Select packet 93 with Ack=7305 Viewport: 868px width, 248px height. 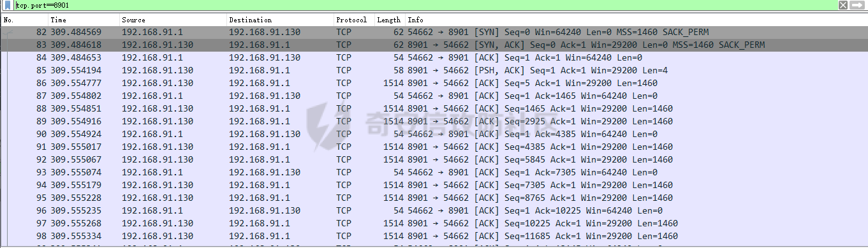(x=434, y=172)
